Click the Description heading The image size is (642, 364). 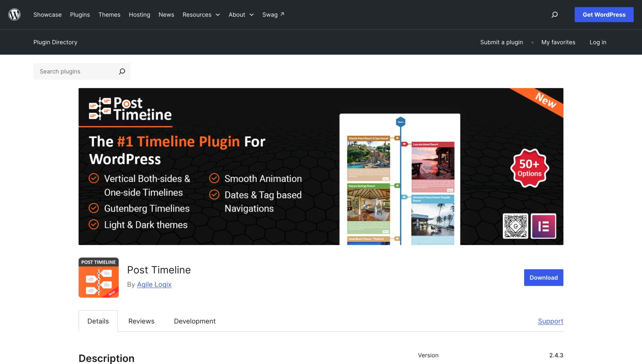107,358
